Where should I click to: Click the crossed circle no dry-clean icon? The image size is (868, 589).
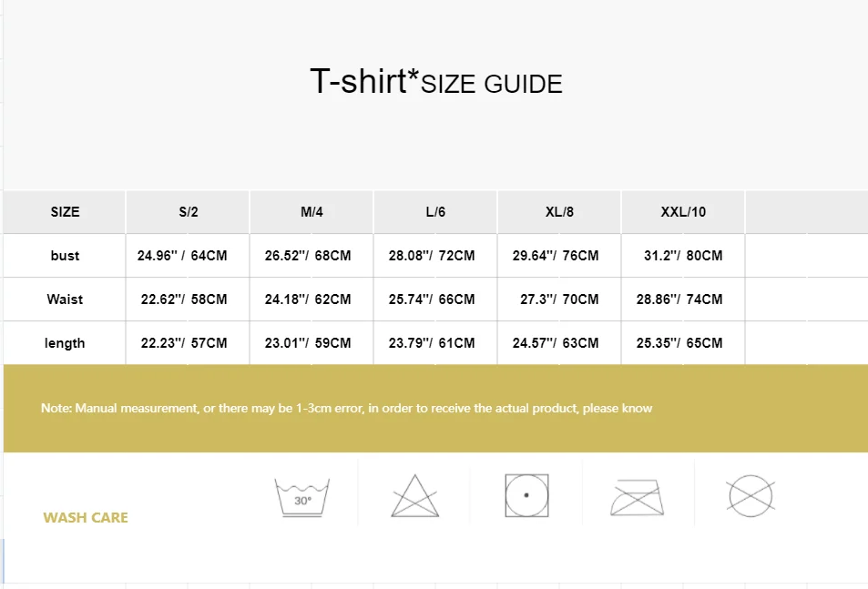pyautogui.click(x=751, y=495)
